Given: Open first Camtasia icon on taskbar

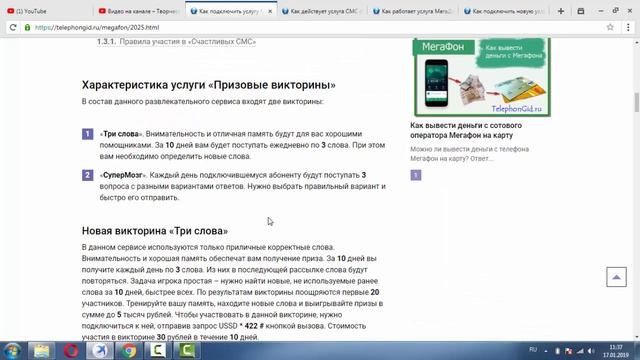Looking at the screenshot, I should point(158,351).
